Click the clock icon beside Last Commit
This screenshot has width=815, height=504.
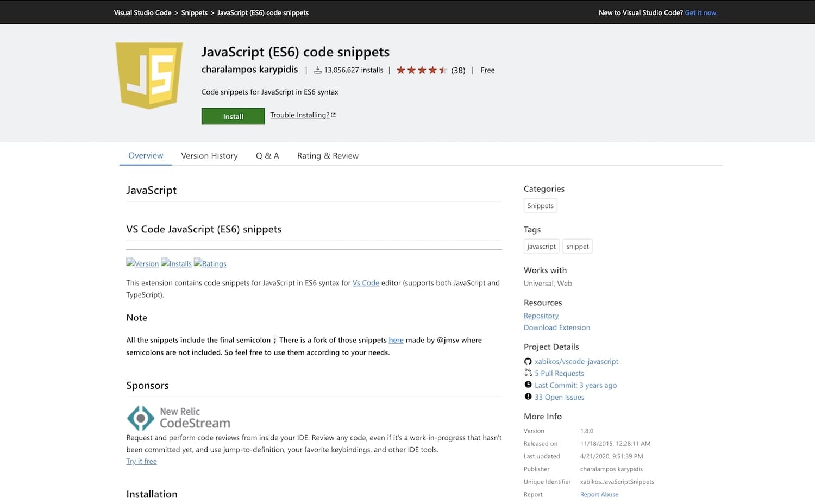tap(528, 385)
